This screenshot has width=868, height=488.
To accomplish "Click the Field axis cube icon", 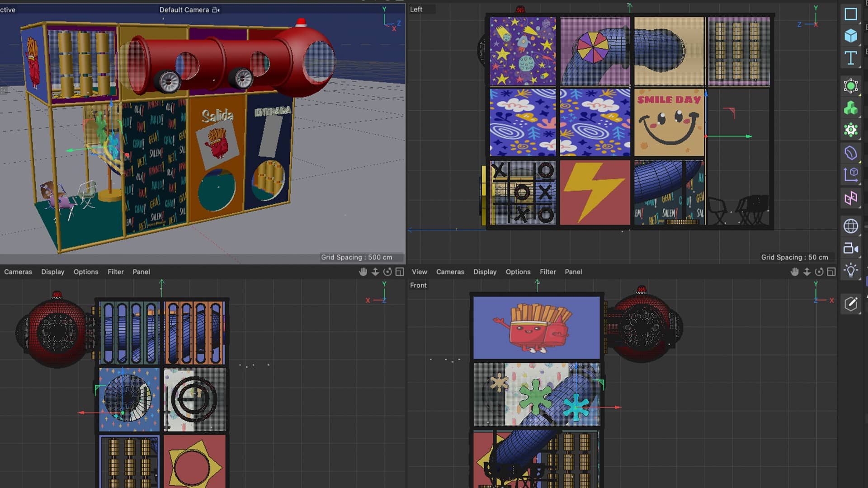I will [x=850, y=175].
